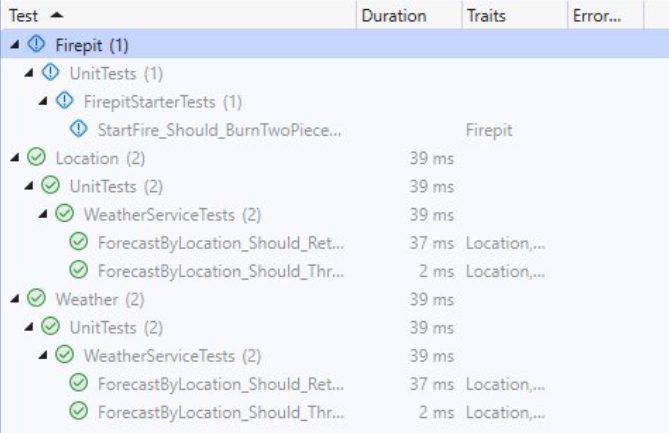Sort by the Test column header
This screenshot has width=669, height=433.
[28, 16]
